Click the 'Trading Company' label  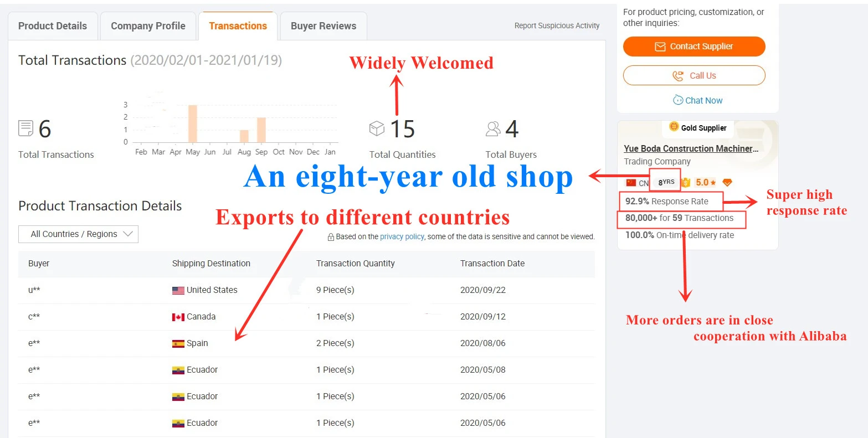[x=657, y=162]
